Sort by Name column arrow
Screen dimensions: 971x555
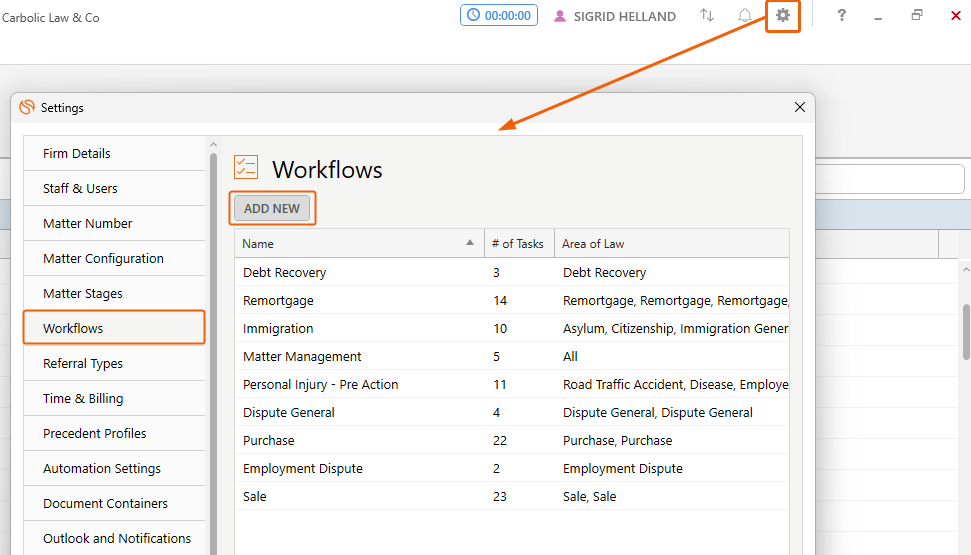coord(470,243)
